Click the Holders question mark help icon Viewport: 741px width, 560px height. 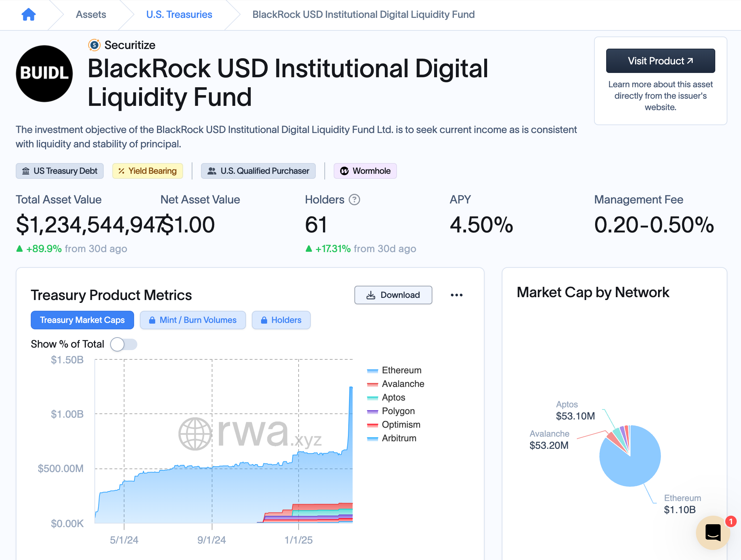click(x=354, y=200)
